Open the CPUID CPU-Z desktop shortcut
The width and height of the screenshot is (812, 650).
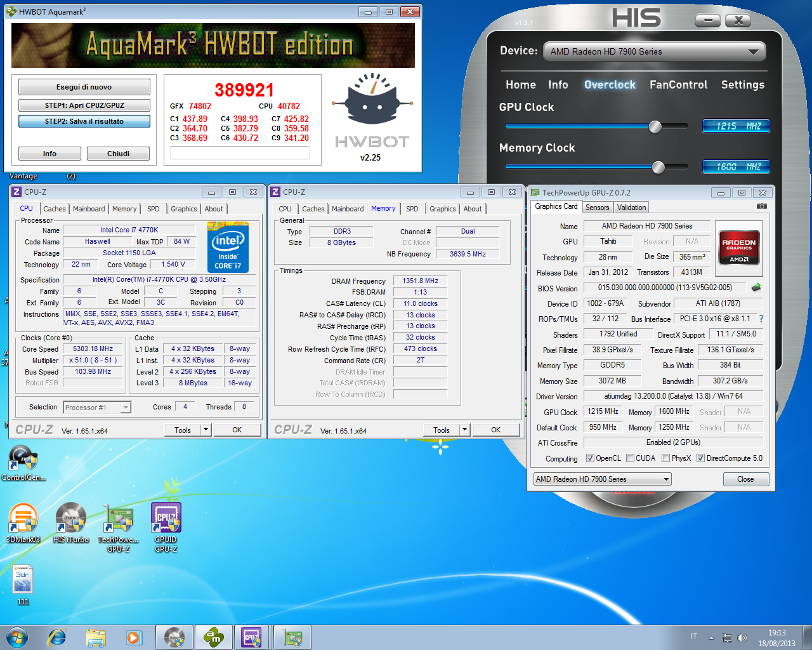pyautogui.click(x=166, y=527)
